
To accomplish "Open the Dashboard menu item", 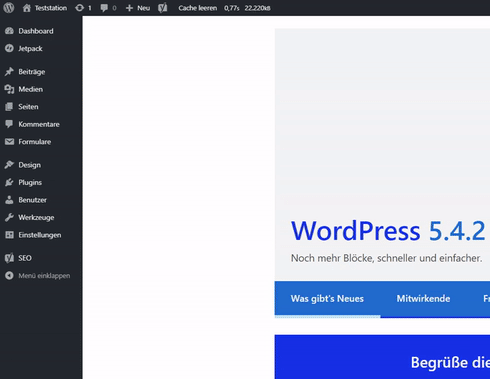I will (36, 31).
